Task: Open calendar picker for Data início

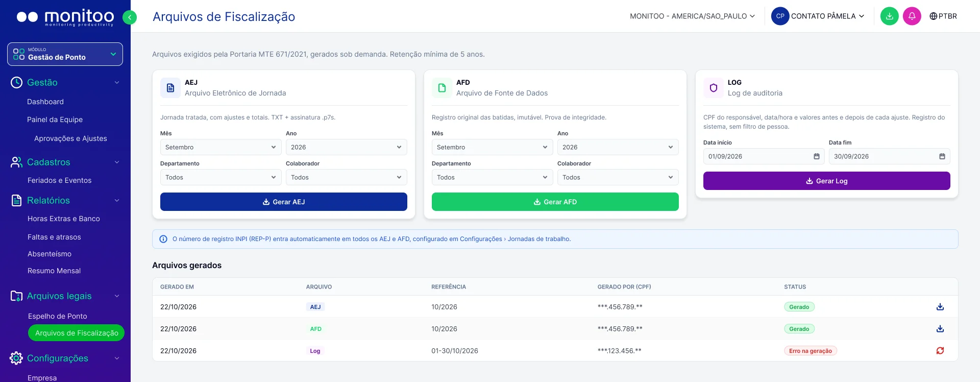Action: tap(816, 156)
